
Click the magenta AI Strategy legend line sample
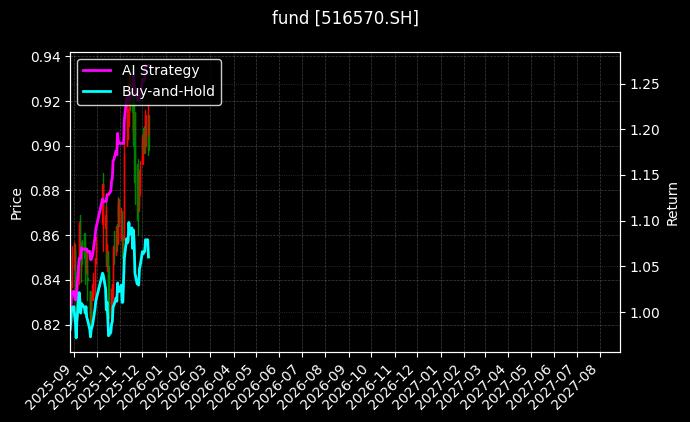tap(97, 70)
